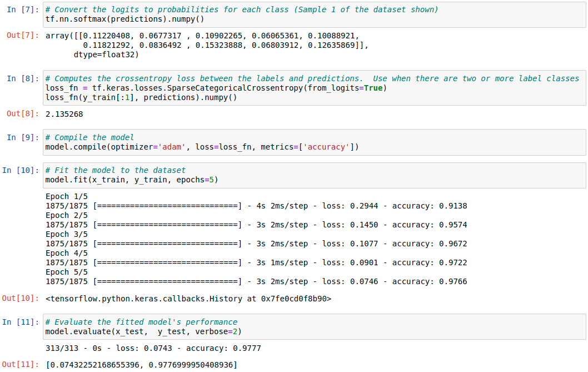Click the result 0.9776999950408936
Image resolution: width=588 pixels, height=372 pixels.
(x=191, y=365)
